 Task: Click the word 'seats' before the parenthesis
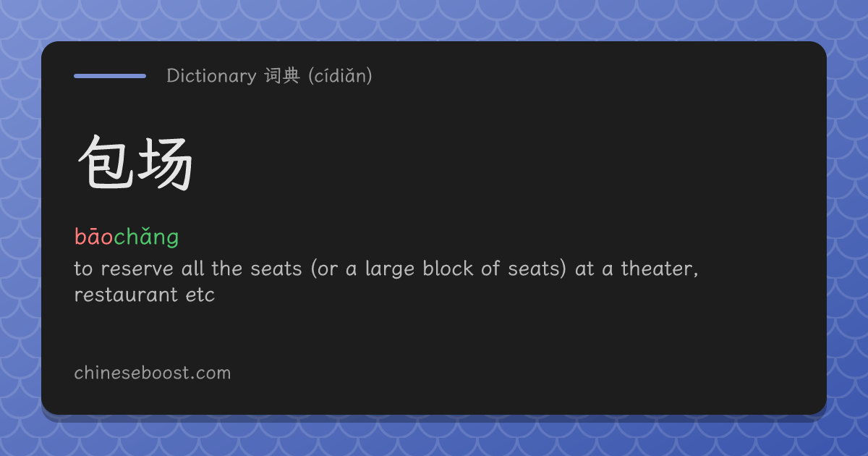[x=276, y=269]
